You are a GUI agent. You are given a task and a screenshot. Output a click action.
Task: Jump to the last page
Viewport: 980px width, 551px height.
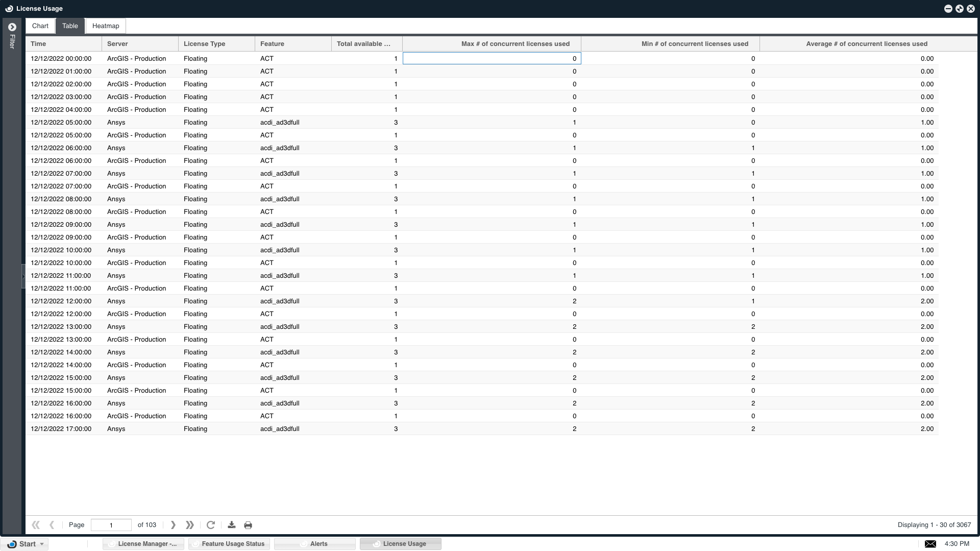tap(190, 525)
